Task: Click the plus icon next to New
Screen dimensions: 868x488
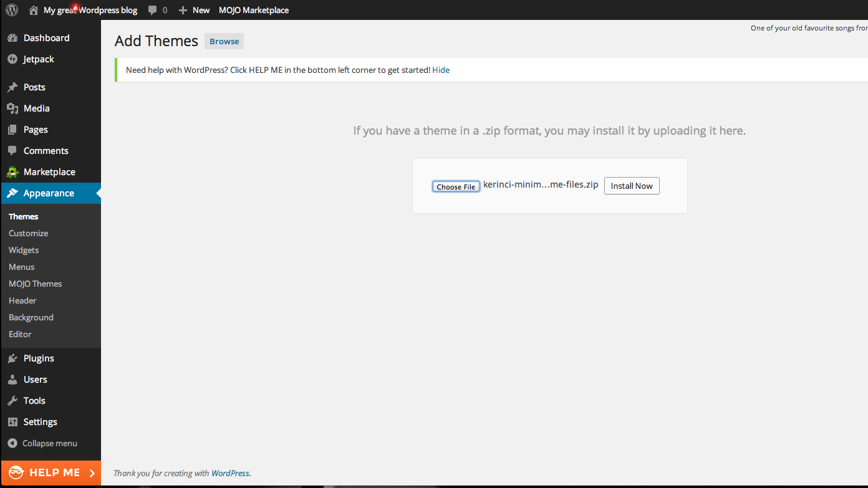Action: [x=183, y=10]
